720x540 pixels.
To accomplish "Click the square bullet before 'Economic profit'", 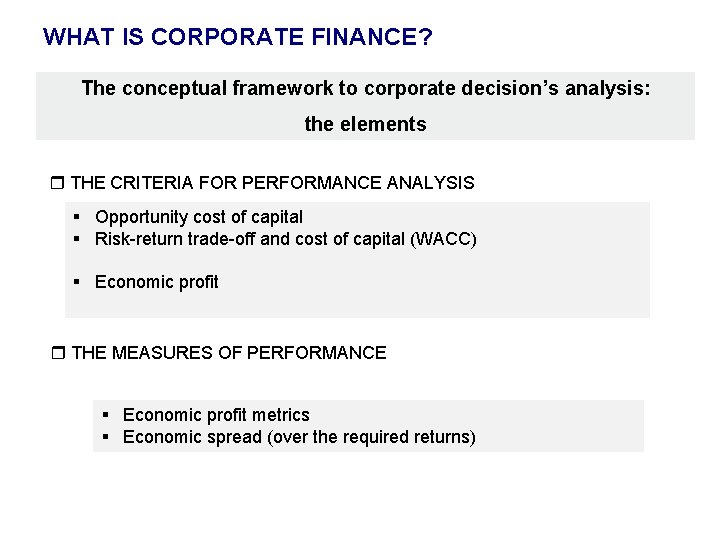I will (77, 281).
